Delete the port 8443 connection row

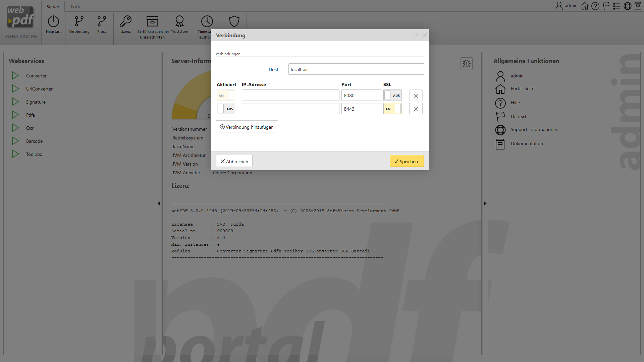416,109
